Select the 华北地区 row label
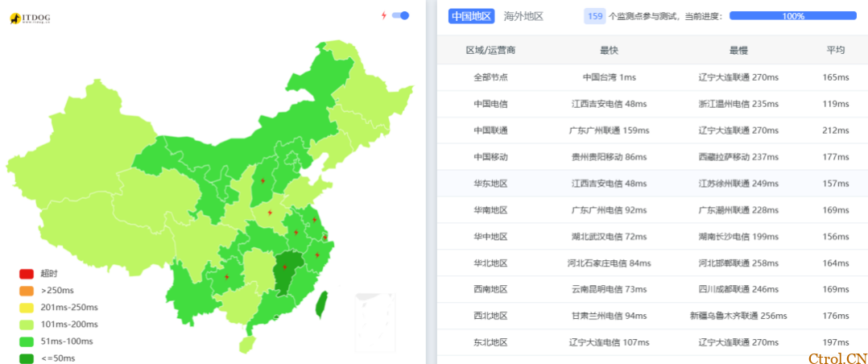The width and height of the screenshot is (868, 364). coord(490,263)
